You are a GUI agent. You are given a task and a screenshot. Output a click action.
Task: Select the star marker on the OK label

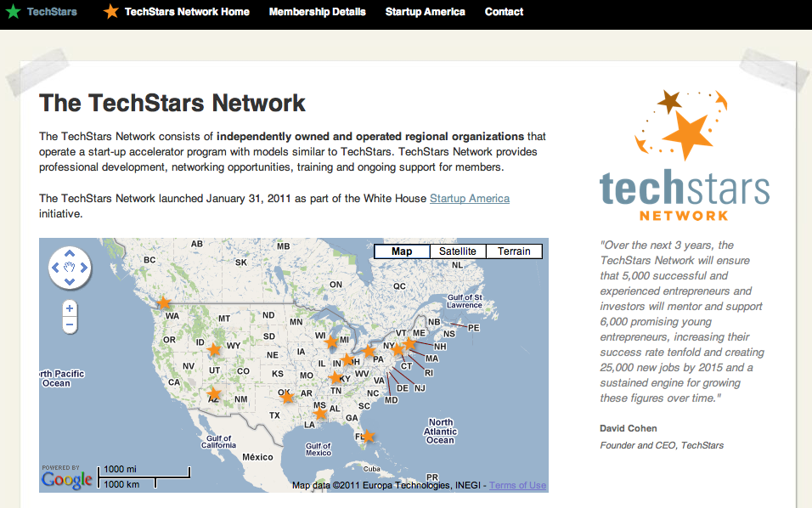[287, 398]
